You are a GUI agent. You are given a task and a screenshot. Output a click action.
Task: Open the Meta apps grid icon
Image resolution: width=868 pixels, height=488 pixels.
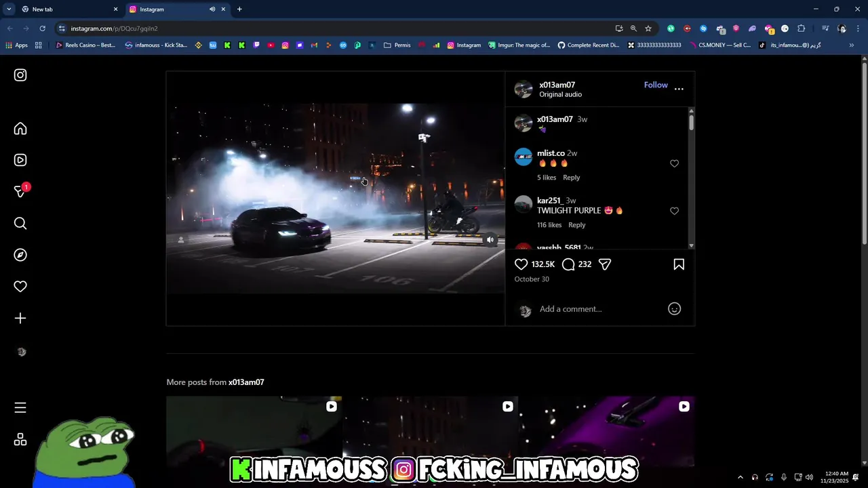(x=20, y=440)
